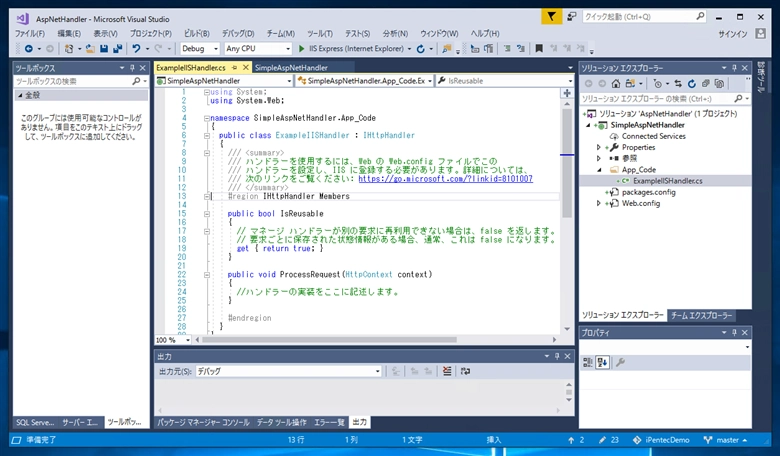Click Show All Files icon in Solution Explorer
780x456 pixels.
tap(719, 84)
